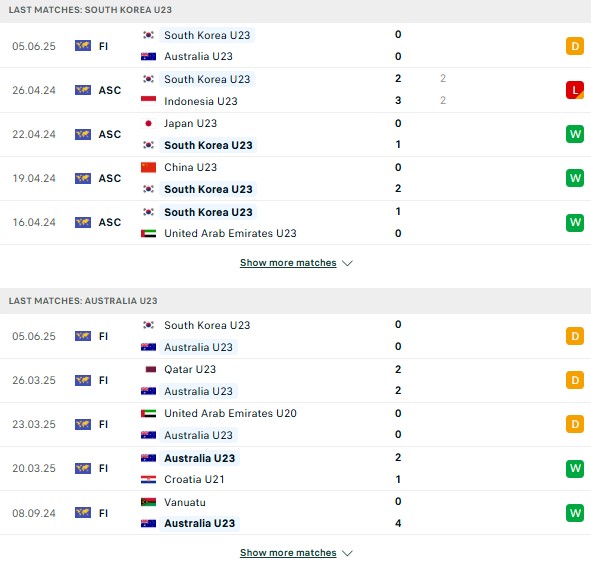This screenshot has height=571, width=591.
Task: Click the Japan U23 flag icon
Action: click(148, 123)
